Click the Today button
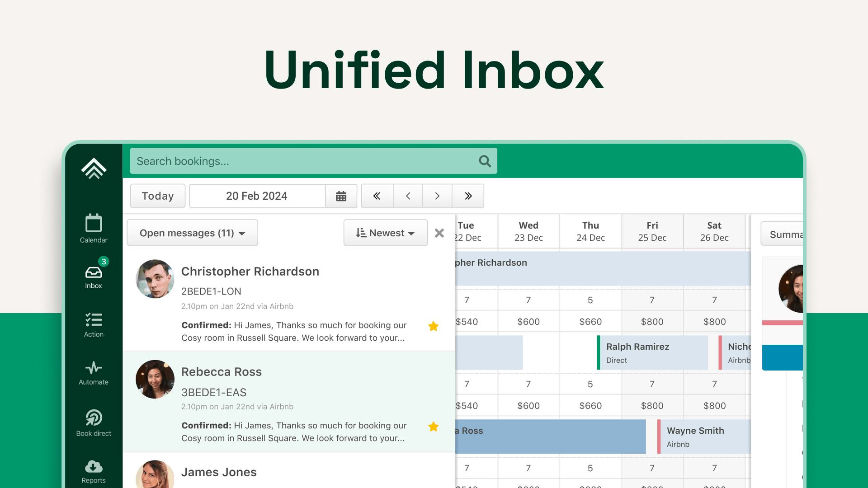 pyautogui.click(x=158, y=196)
